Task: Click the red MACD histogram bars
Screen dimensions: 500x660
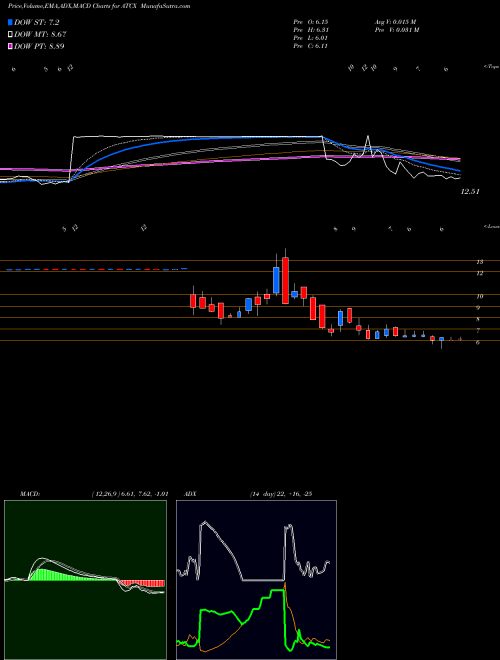Action: point(142,583)
